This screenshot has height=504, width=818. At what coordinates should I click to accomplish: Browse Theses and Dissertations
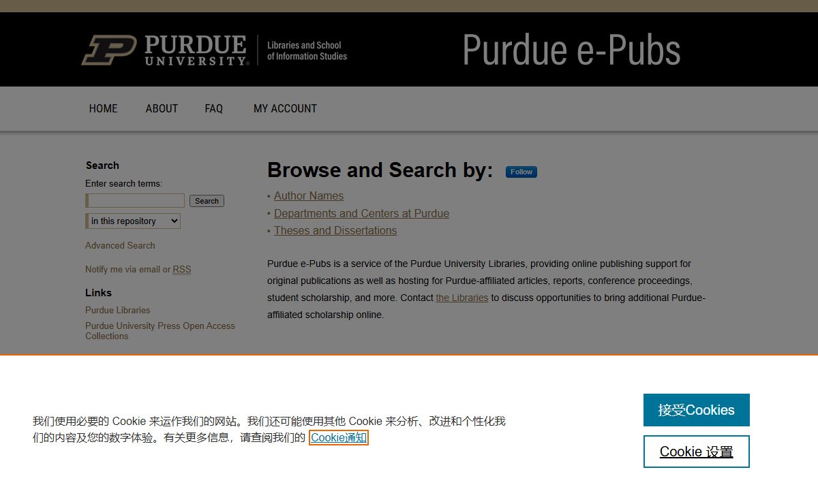point(335,230)
